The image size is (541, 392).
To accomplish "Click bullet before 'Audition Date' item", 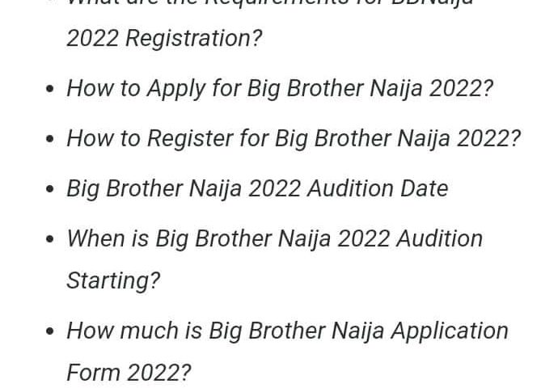I will [51, 190].
